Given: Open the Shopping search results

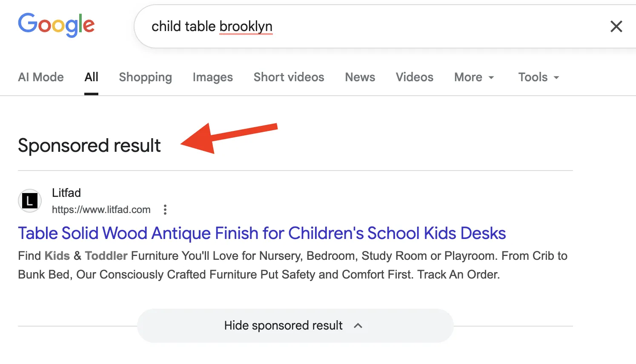Looking at the screenshot, I should point(145,77).
